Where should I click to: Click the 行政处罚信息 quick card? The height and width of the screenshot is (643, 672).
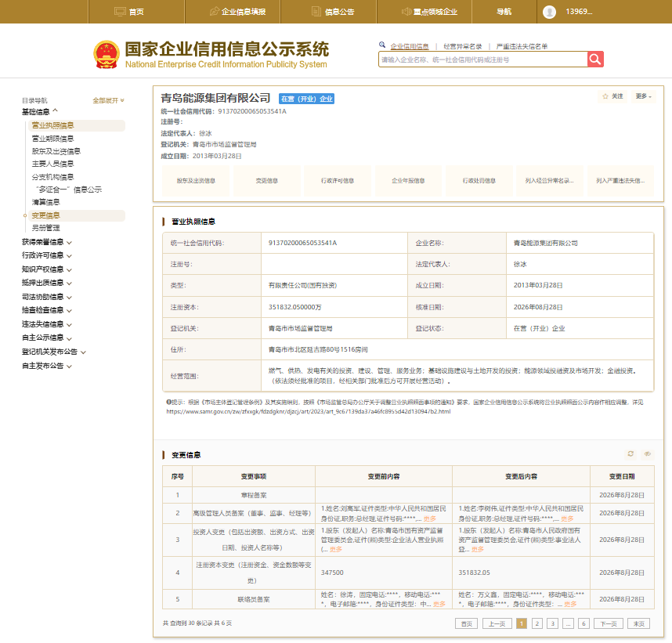[x=479, y=181]
